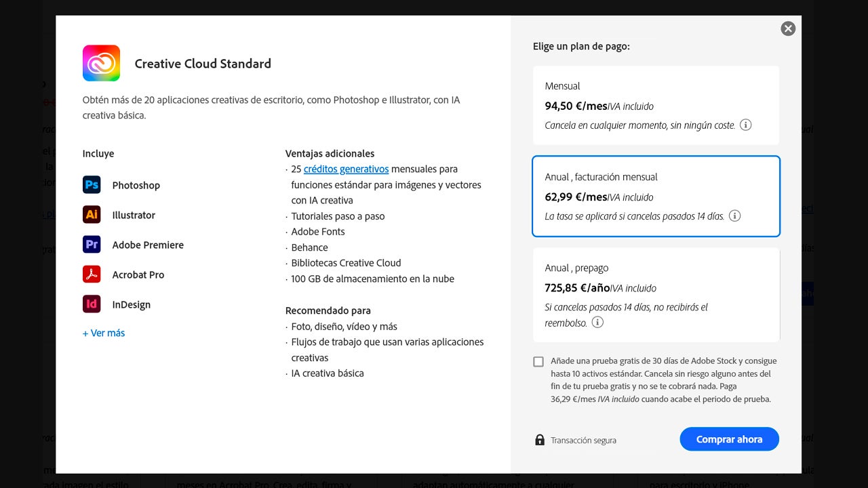Click the Photoshop app icon
Image resolution: width=868 pixels, height=488 pixels.
[x=92, y=185]
